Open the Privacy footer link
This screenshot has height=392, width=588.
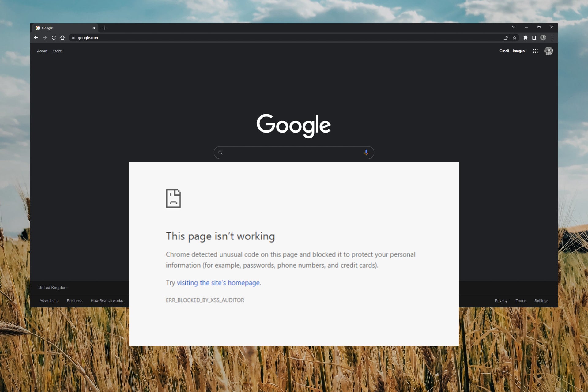(501, 301)
